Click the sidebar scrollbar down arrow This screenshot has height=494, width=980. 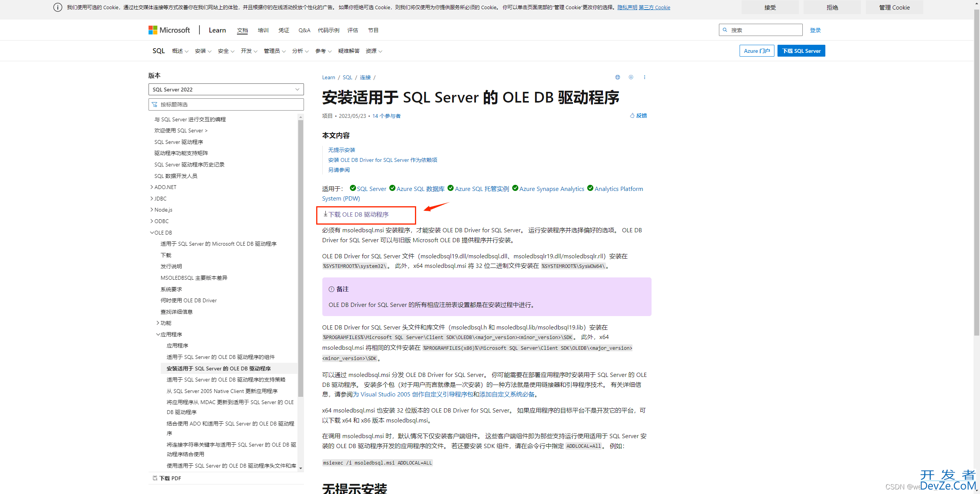(x=301, y=468)
